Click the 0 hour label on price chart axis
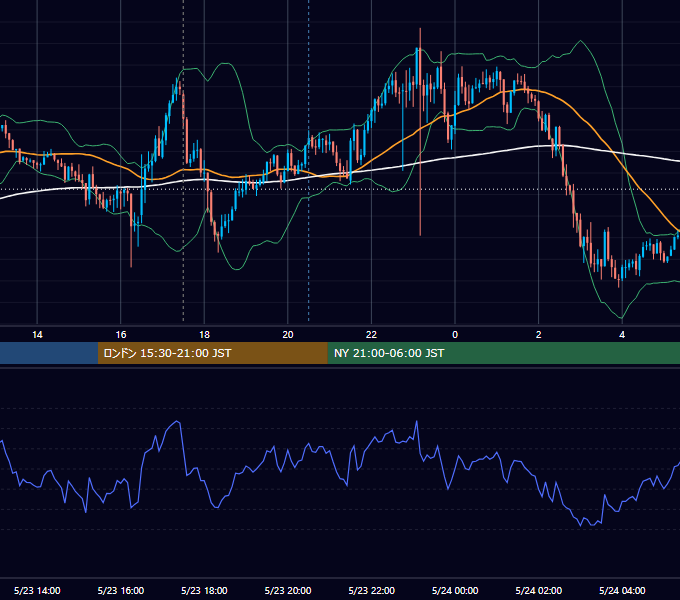Viewport: 680px width, 600px height. tap(455, 335)
